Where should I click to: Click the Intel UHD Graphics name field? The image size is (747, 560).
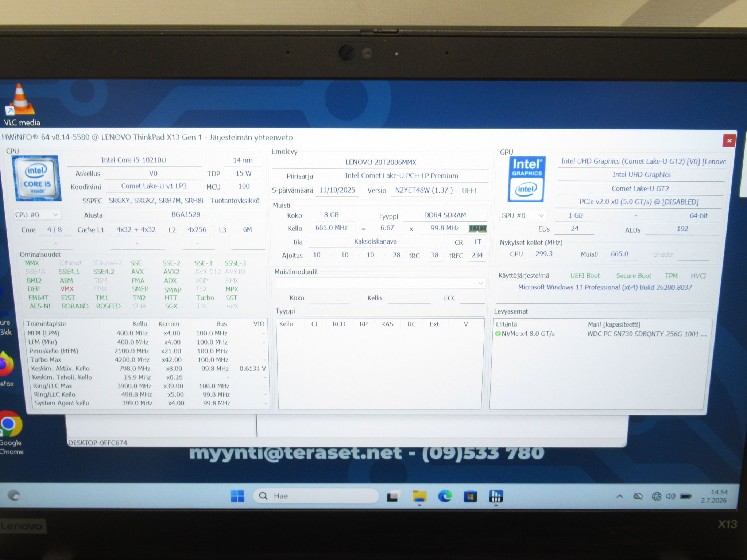click(641, 175)
